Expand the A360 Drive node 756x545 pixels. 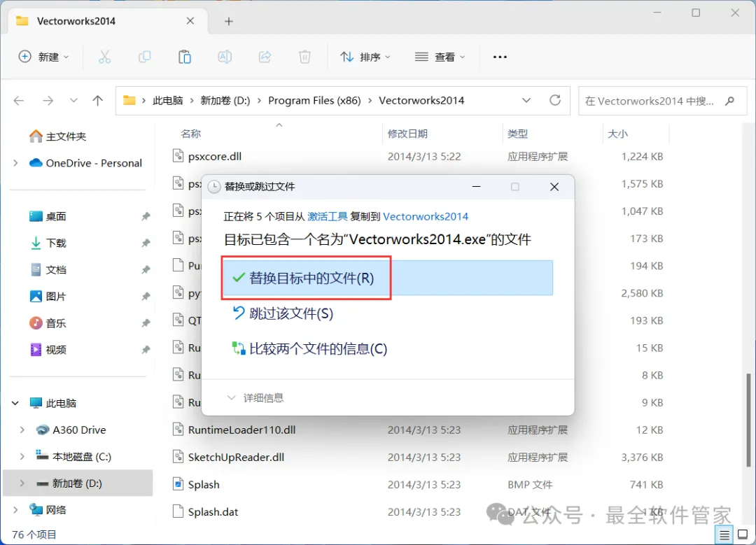22,430
